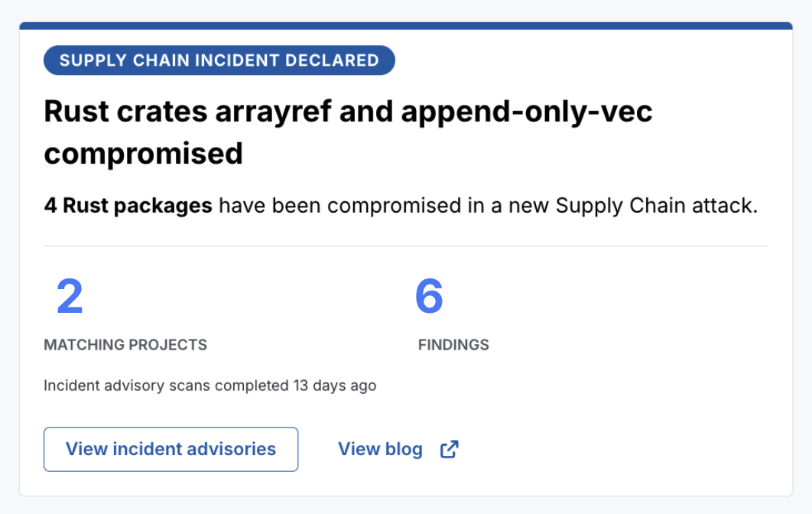Click the matching projects count 2

tap(70, 296)
